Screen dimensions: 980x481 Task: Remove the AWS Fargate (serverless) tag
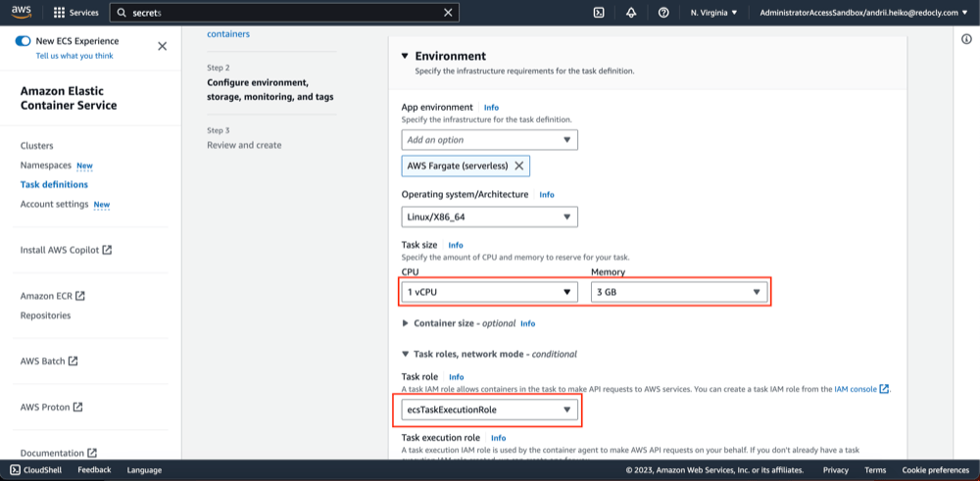click(x=518, y=167)
